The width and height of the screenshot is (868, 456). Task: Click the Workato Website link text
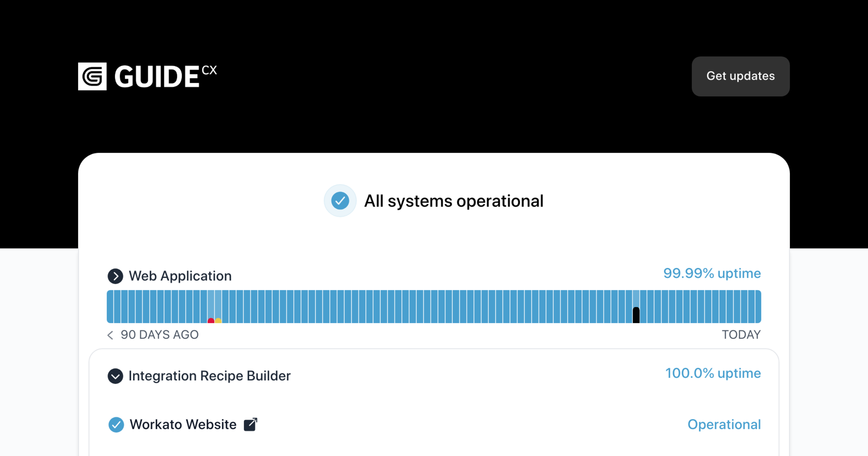(183, 425)
